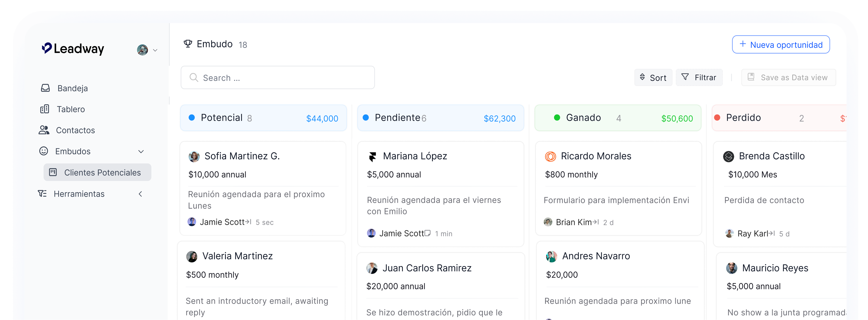The width and height of the screenshot is (868, 320).
Task: Click the Sort arrows icon
Action: click(x=642, y=77)
